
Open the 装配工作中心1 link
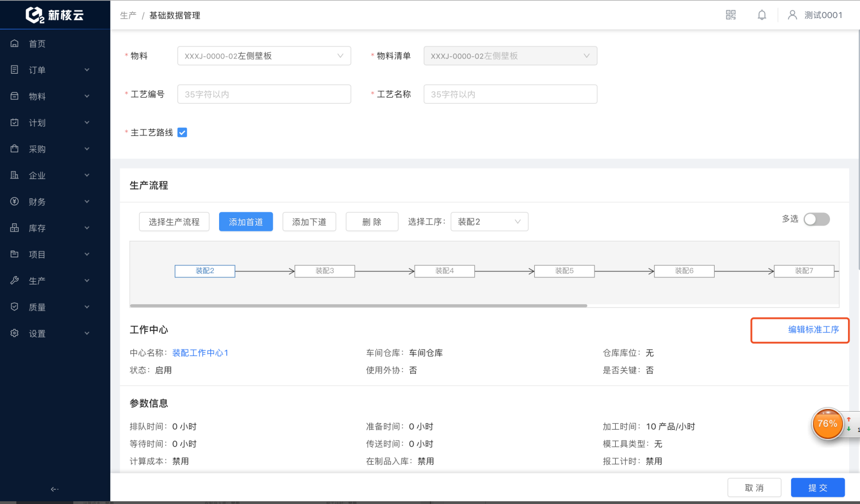[200, 353]
